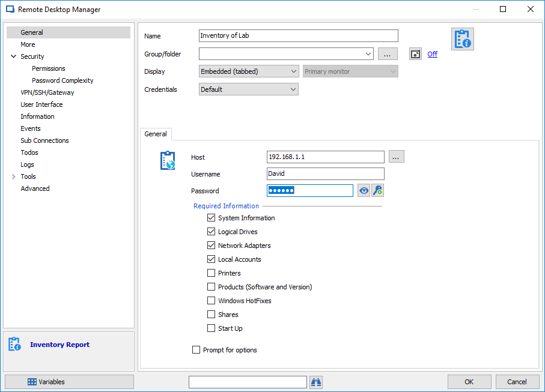Click the Group/folder browse ellipsis button

(388, 54)
